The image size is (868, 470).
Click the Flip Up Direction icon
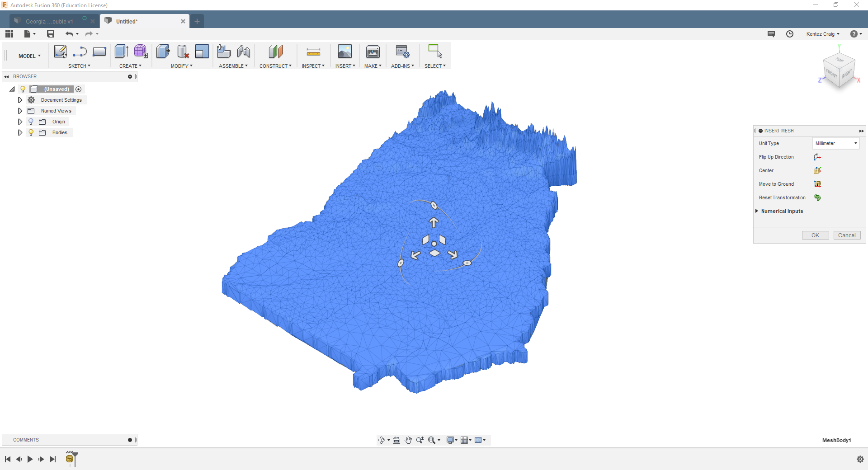point(817,157)
